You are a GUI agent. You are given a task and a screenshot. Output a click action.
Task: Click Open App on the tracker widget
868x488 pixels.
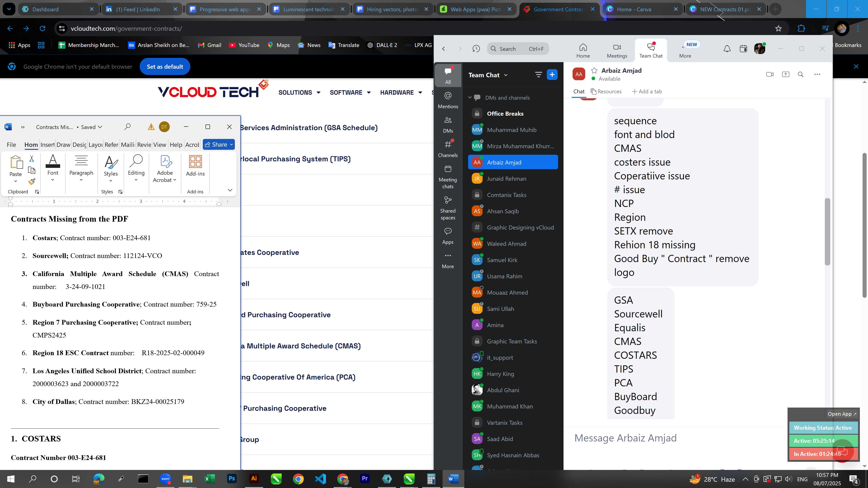[842, 414]
